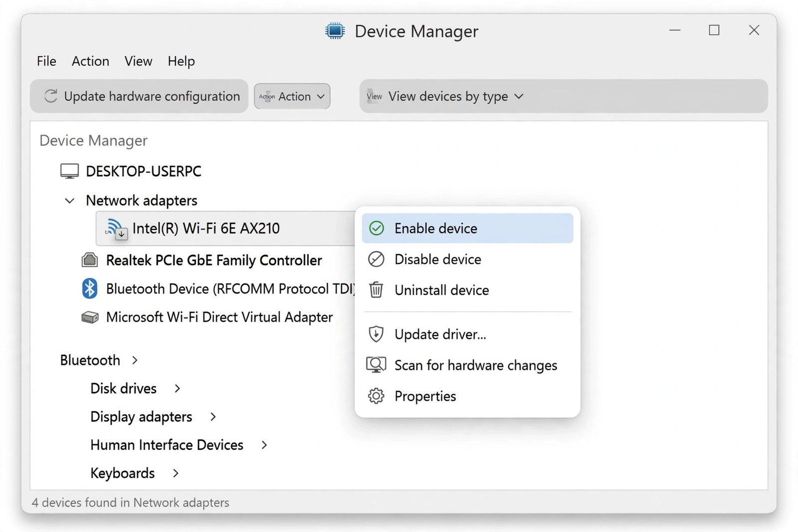Select the Human Interface Devices label
Screen dimensions: 798x532
167,445
